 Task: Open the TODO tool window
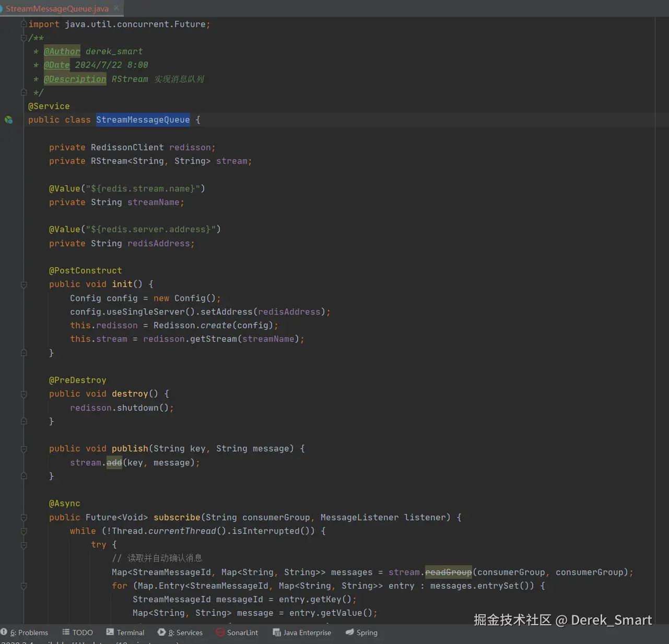pos(77,632)
